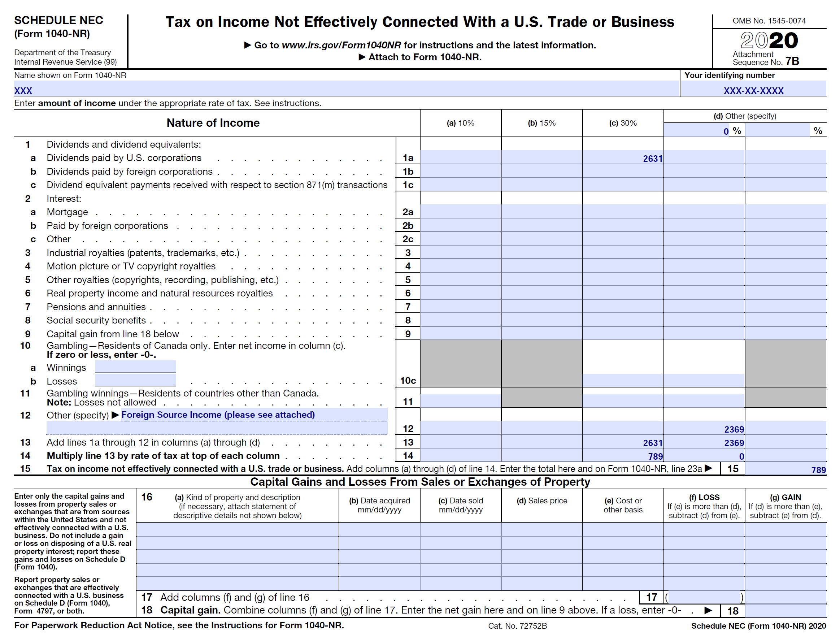
Task: Click first line 16 GAIN column field
Action: click(x=786, y=530)
